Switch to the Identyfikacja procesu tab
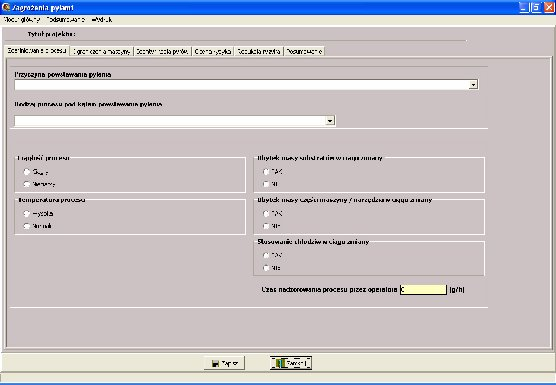Screen dimensions: 556x385 point(37,51)
